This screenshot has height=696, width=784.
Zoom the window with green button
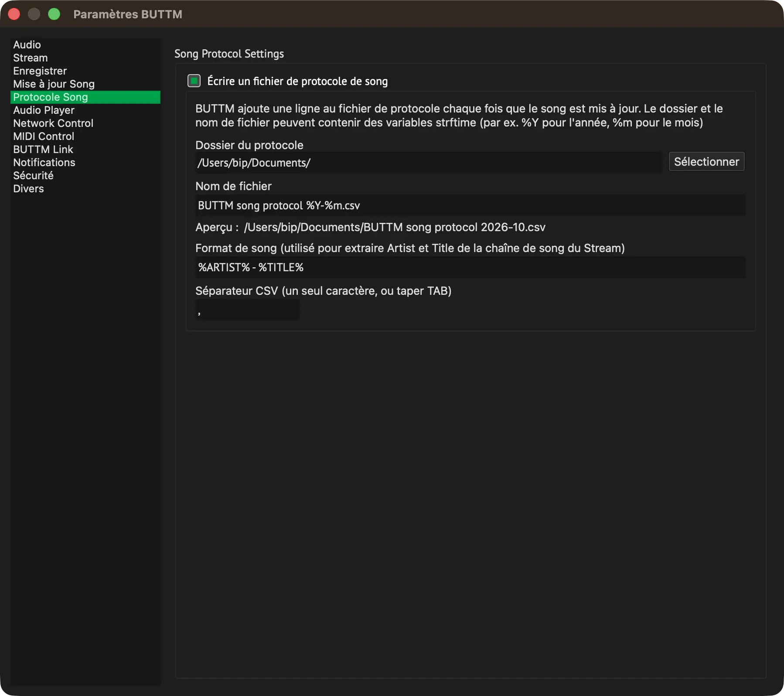click(54, 14)
